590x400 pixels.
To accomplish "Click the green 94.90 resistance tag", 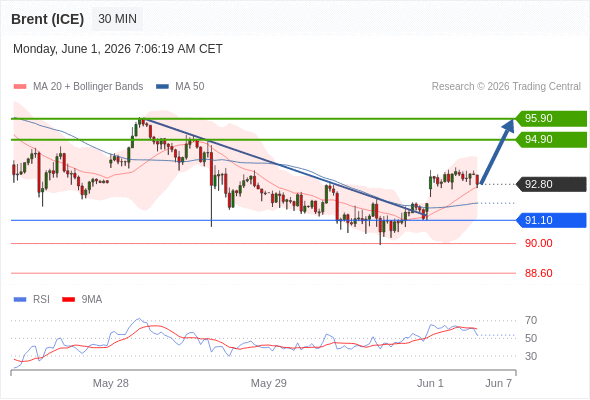I will coord(551,140).
